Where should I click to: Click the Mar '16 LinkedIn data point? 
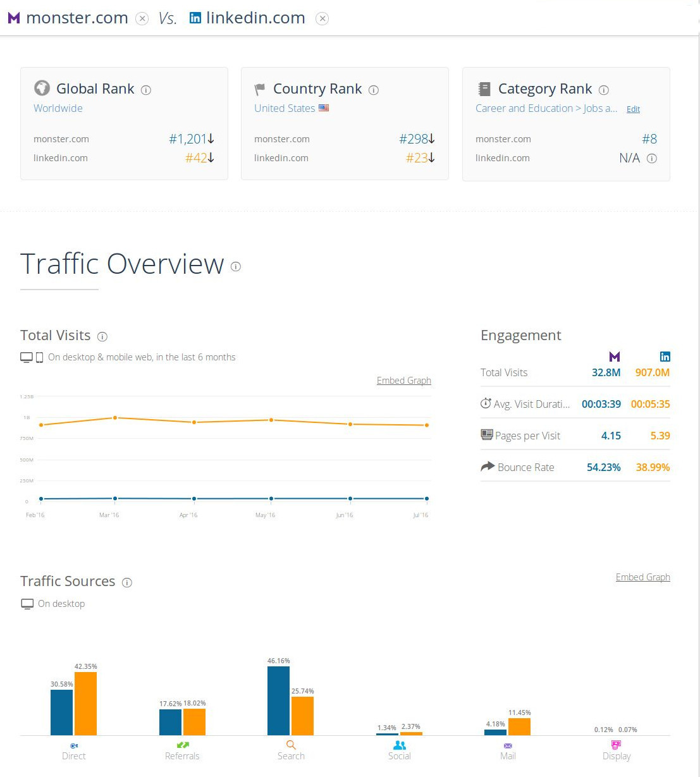point(115,417)
